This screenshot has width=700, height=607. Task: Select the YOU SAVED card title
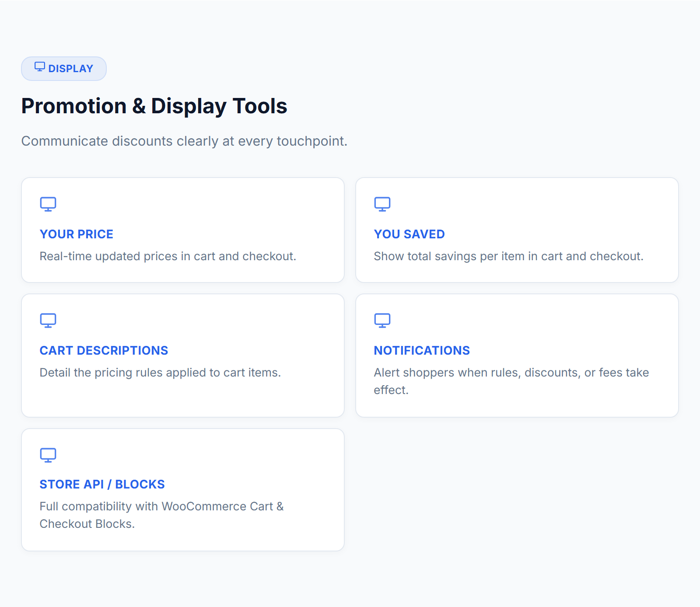[409, 234]
